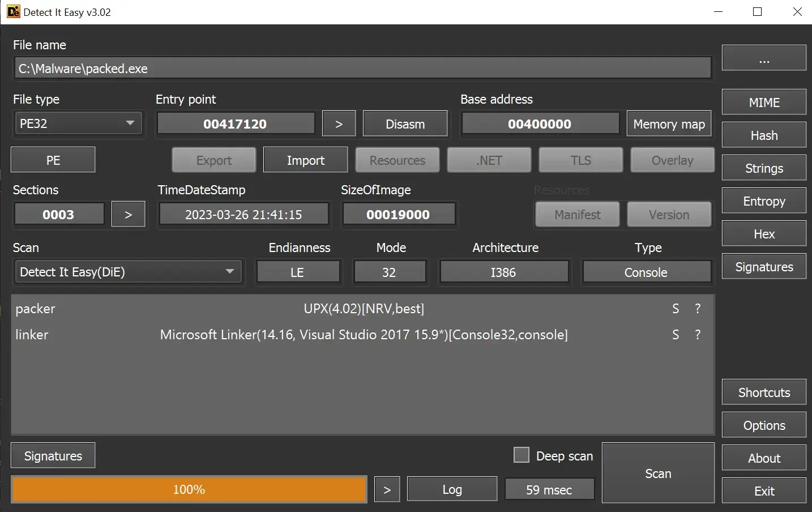Enable the Deep scan checkbox
Image resolution: width=812 pixels, height=512 pixels.
[521, 455]
